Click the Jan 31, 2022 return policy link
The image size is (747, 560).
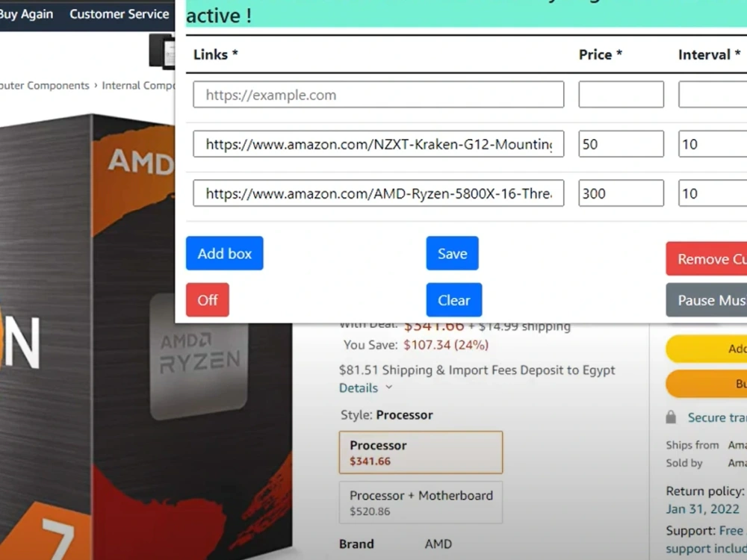(703, 509)
